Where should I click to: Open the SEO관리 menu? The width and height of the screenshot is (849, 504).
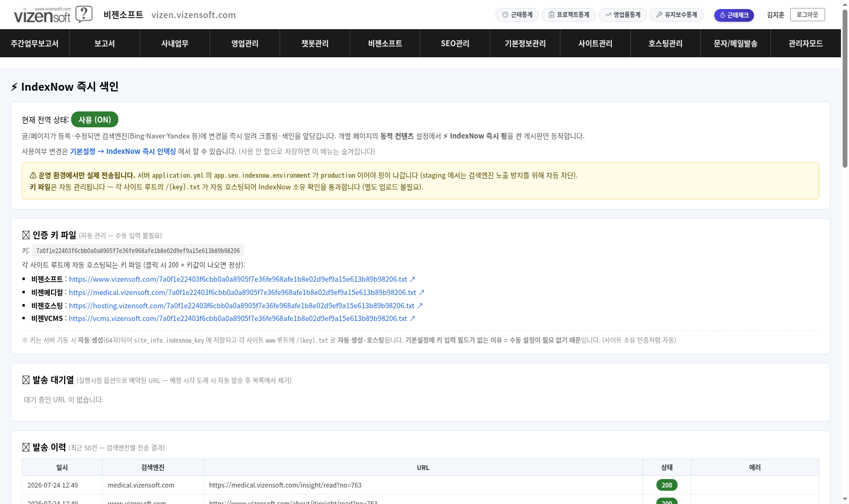point(455,44)
